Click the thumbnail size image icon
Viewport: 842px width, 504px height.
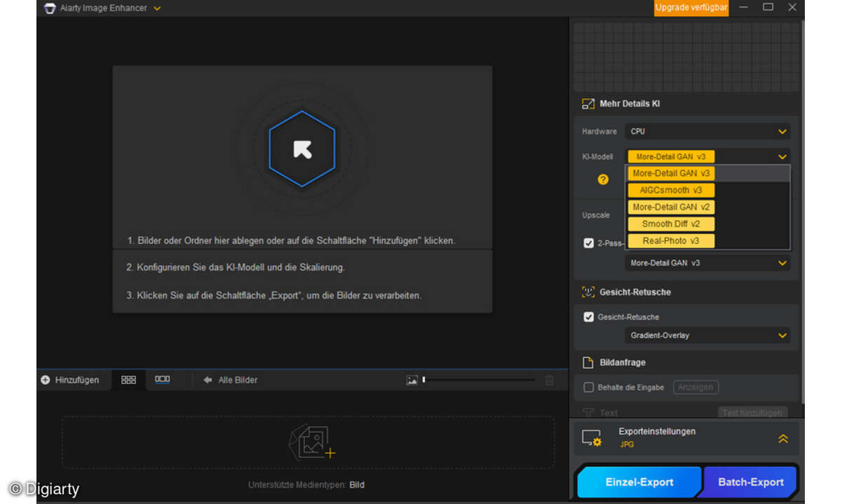click(x=412, y=380)
